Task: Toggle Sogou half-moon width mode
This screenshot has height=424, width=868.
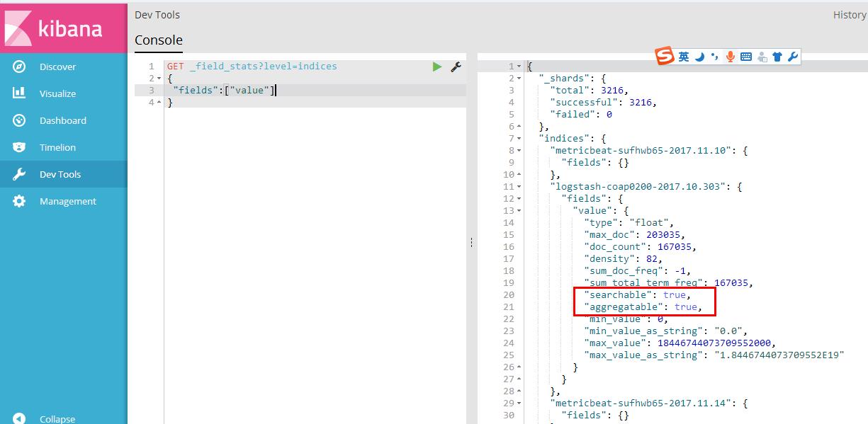Action: [699, 57]
